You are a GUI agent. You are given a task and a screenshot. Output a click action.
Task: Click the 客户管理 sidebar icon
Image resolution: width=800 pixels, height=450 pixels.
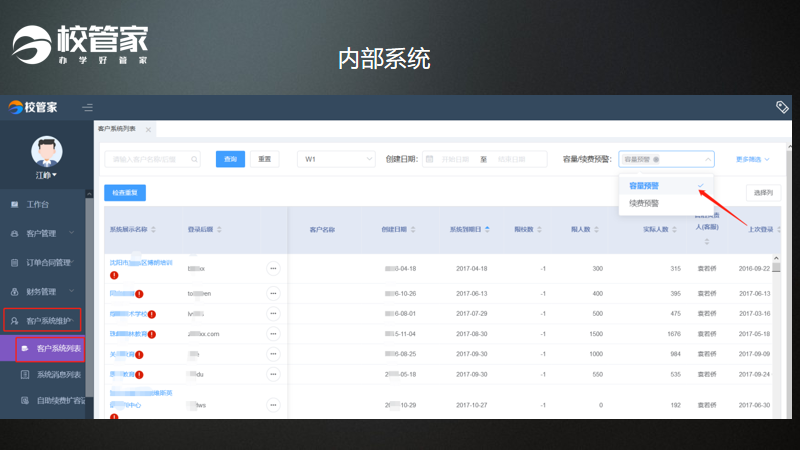(x=14, y=234)
